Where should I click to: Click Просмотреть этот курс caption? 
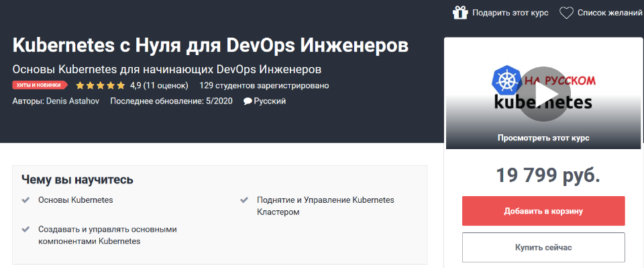pyautogui.click(x=543, y=138)
